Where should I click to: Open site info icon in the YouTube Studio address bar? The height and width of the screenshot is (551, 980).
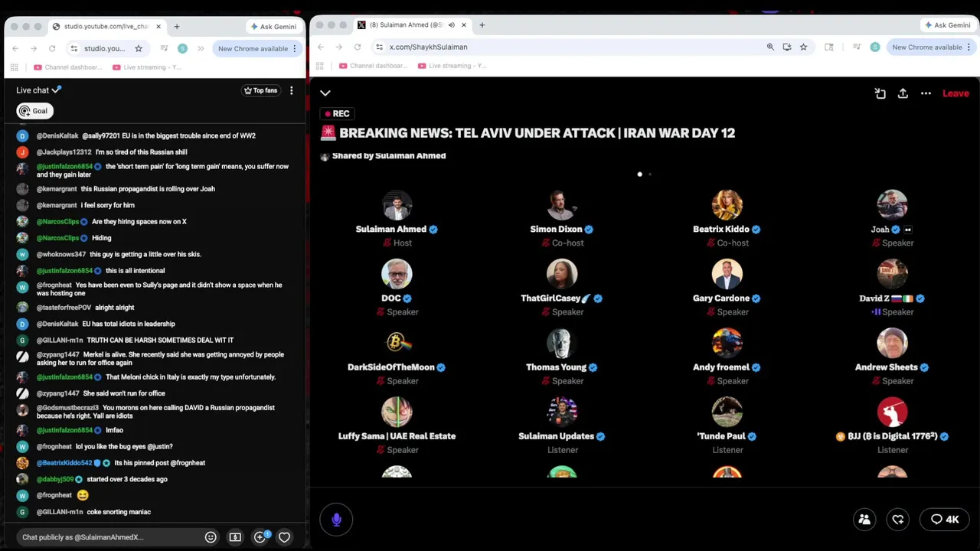[x=73, y=48]
